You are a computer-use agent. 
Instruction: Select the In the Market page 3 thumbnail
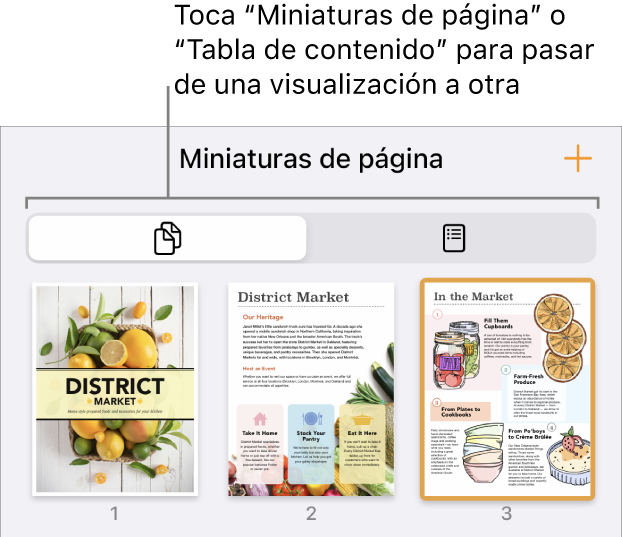tap(507, 389)
